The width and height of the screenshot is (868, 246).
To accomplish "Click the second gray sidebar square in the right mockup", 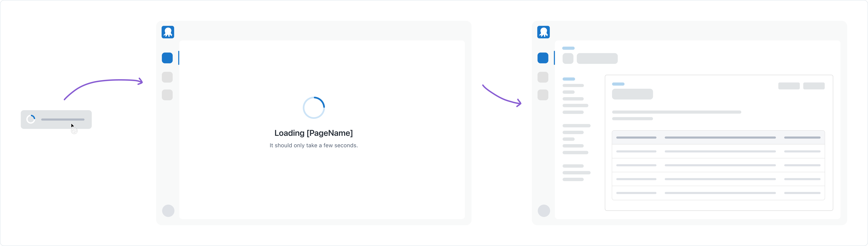I will coord(543,95).
